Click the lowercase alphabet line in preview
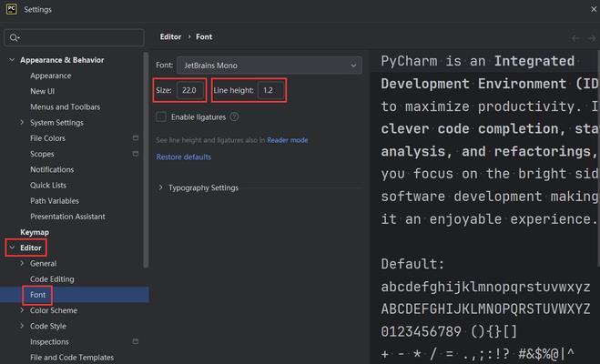The width and height of the screenshot is (600, 364). pyautogui.click(x=485, y=287)
